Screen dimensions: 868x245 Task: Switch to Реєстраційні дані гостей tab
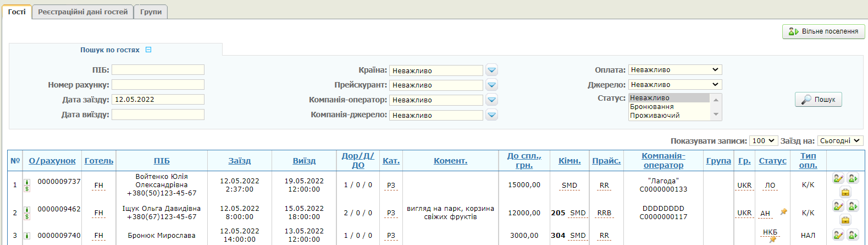coord(82,12)
